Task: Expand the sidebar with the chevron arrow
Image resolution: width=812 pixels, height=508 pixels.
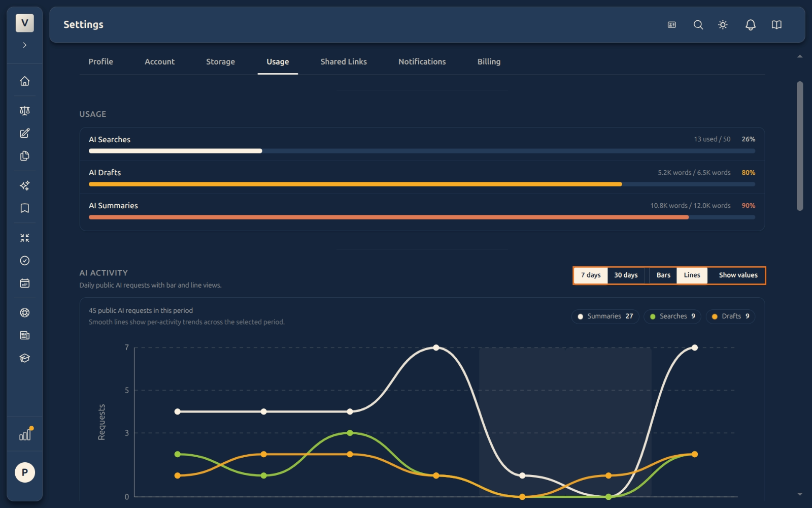Action: (24, 45)
